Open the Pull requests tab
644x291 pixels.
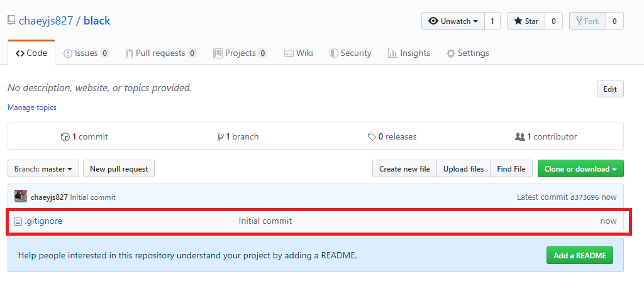pos(161,53)
